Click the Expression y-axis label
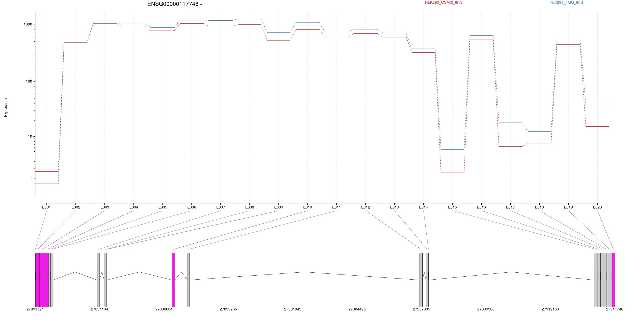This screenshot has height=322, width=644. click(x=6, y=108)
